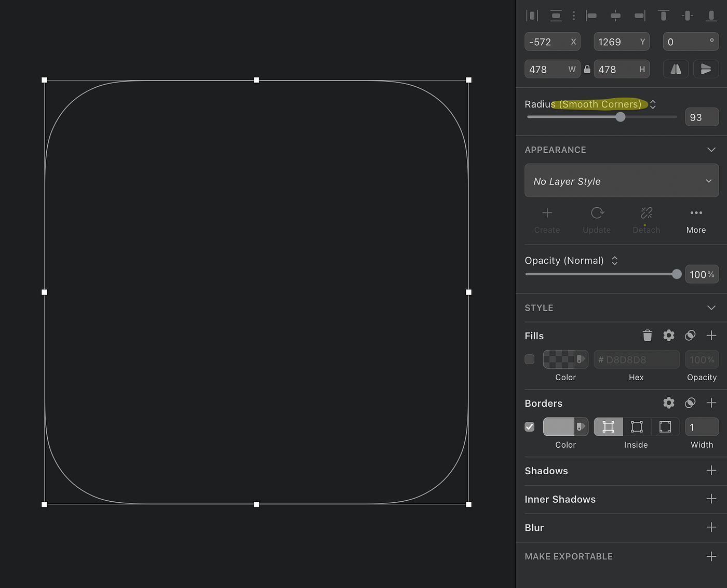Select the outside border position

[665, 427]
